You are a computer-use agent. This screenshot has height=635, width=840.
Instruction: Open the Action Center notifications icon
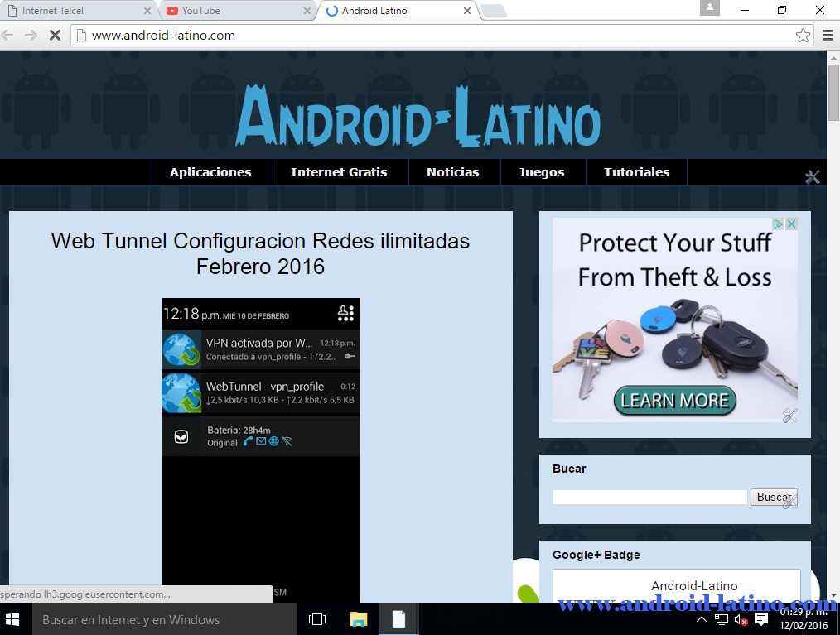click(x=760, y=619)
